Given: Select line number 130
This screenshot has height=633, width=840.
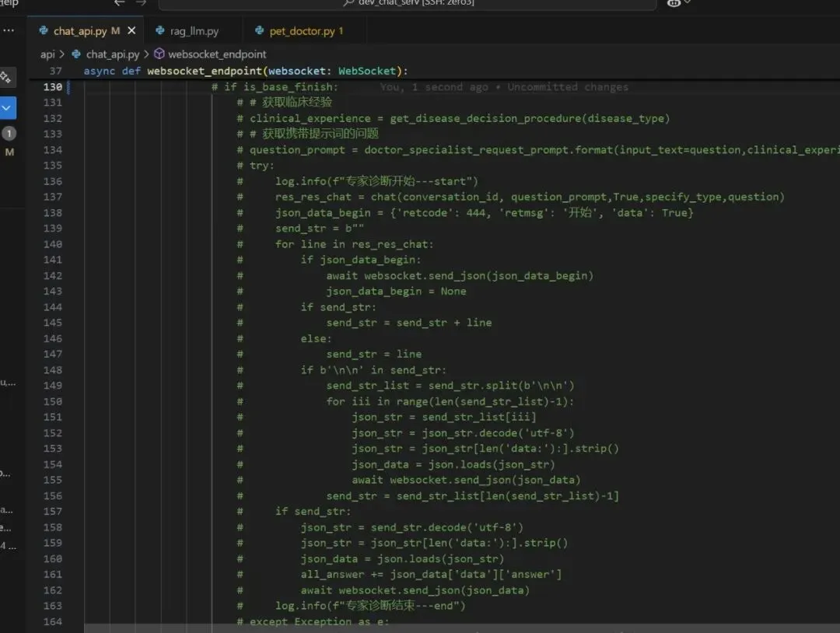Looking at the screenshot, I should click(x=53, y=87).
